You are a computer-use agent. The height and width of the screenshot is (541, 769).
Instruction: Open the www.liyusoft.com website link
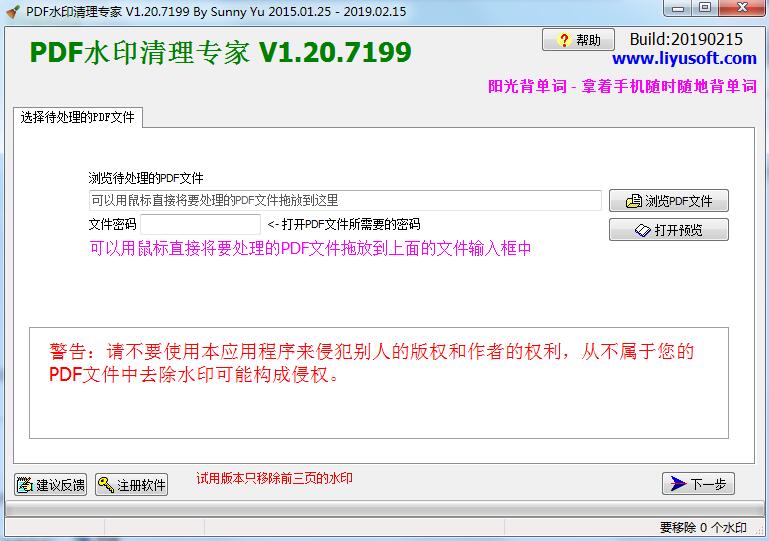pyautogui.click(x=684, y=59)
